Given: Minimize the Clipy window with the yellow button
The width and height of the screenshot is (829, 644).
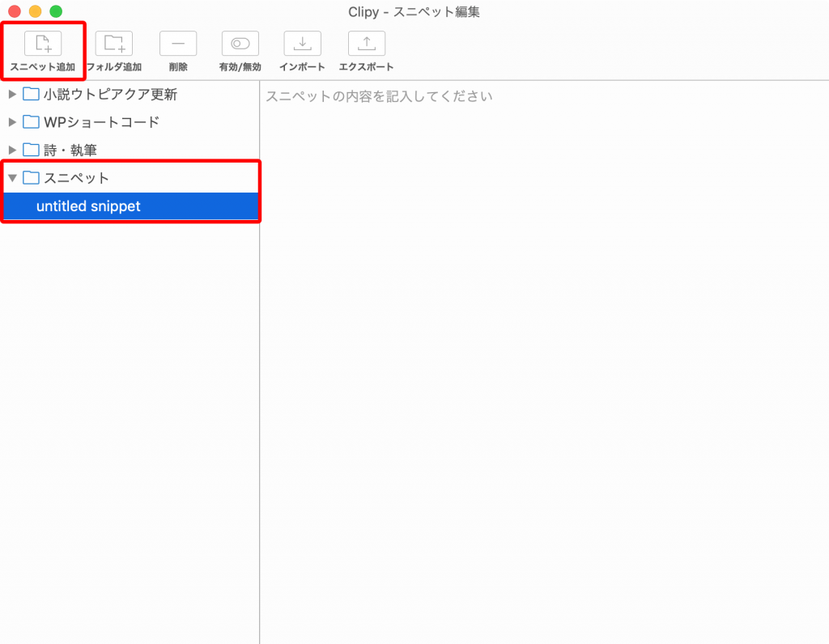Looking at the screenshot, I should click(x=36, y=11).
